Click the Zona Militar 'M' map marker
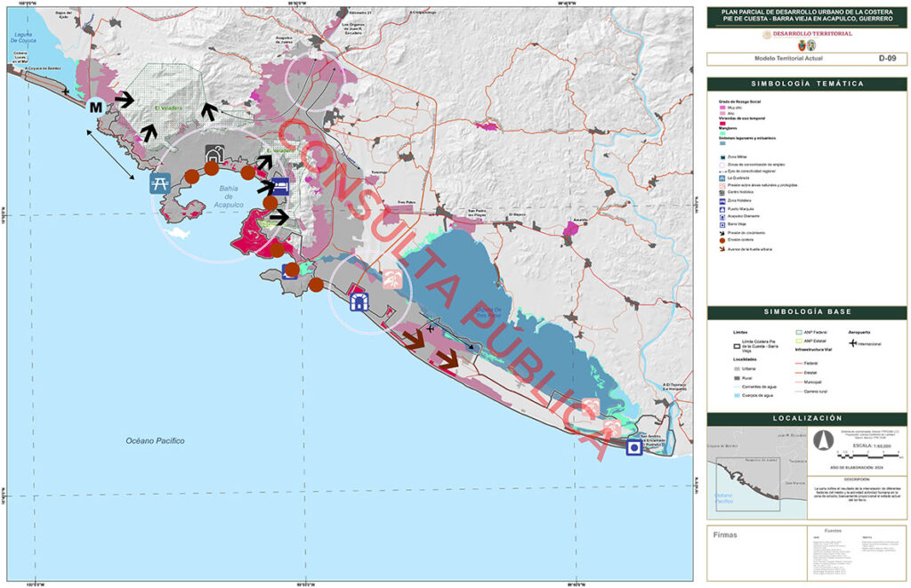The width and height of the screenshot is (911, 588). pyautogui.click(x=96, y=108)
